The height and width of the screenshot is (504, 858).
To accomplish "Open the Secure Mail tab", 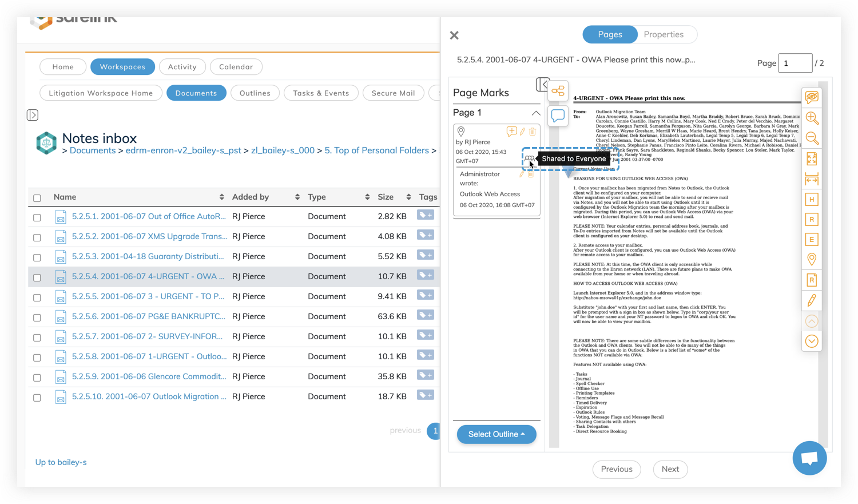I will [394, 93].
